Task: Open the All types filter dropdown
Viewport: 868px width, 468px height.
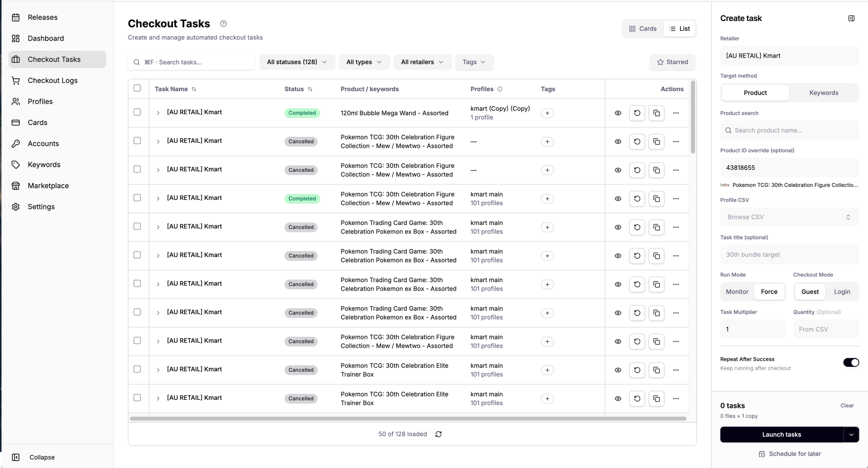Action: point(364,62)
